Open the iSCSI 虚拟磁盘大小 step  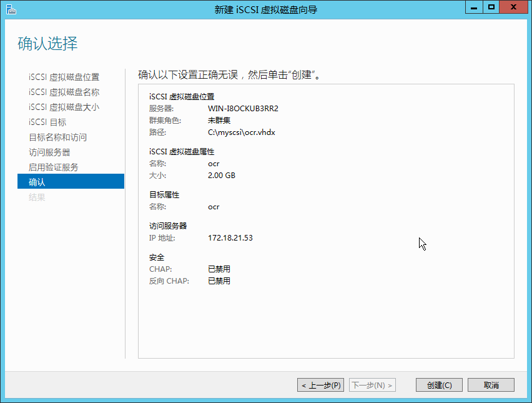(64, 107)
